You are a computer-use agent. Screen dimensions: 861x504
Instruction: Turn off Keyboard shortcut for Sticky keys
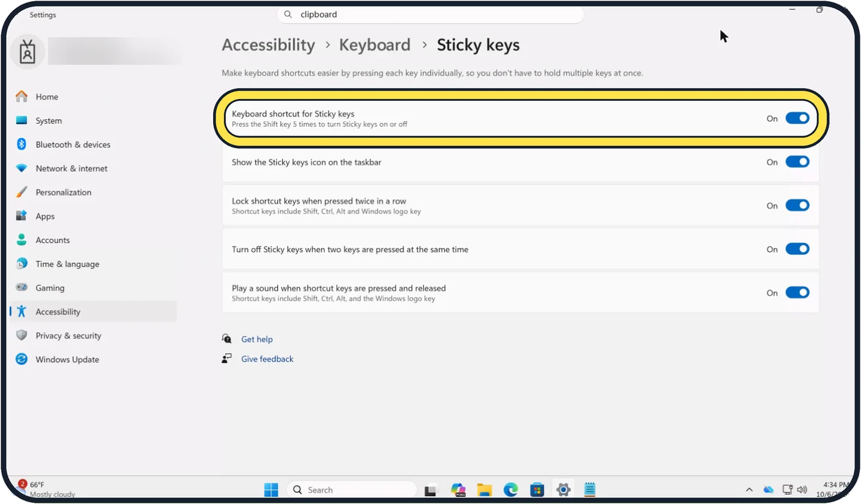pos(797,118)
